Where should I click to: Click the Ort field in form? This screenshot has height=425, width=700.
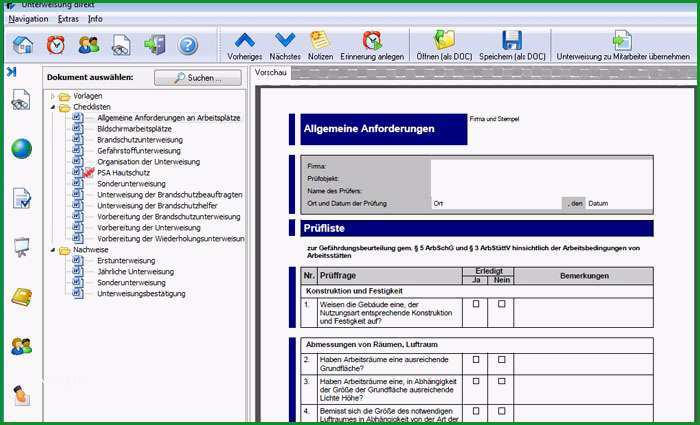[496, 204]
